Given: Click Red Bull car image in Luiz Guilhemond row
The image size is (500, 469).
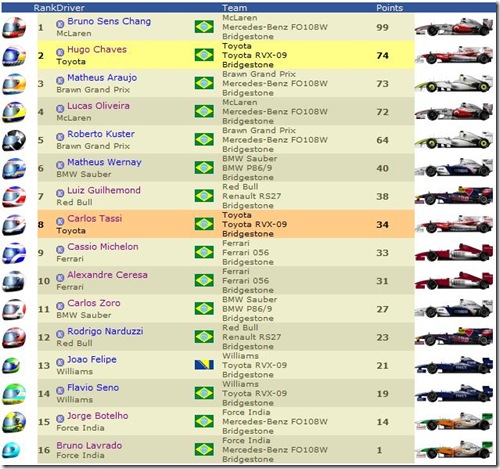Looking at the screenshot, I should pyautogui.click(x=454, y=197).
